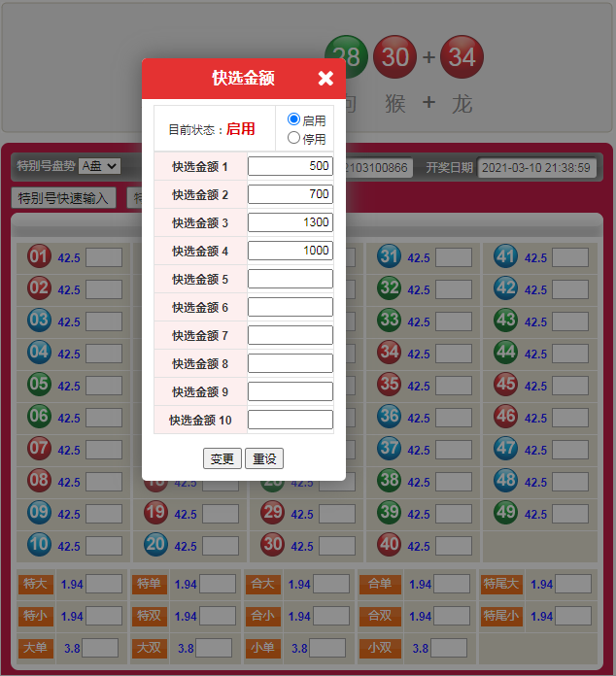Select the 合单 orange label
Image resolution: width=616 pixels, height=676 pixels.
(x=379, y=584)
